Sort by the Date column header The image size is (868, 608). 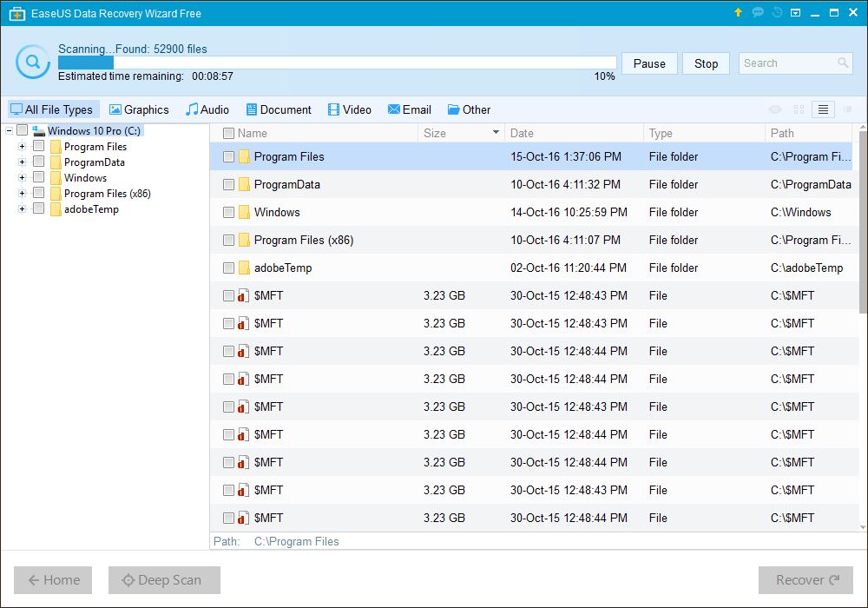[x=574, y=133]
